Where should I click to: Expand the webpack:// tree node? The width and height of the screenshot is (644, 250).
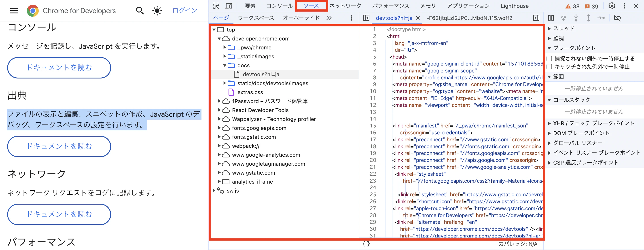(x=219, y=146)
